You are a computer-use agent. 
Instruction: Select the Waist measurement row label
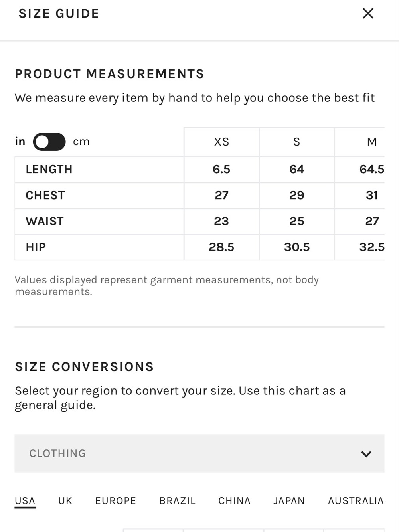(x=45, y=221)
